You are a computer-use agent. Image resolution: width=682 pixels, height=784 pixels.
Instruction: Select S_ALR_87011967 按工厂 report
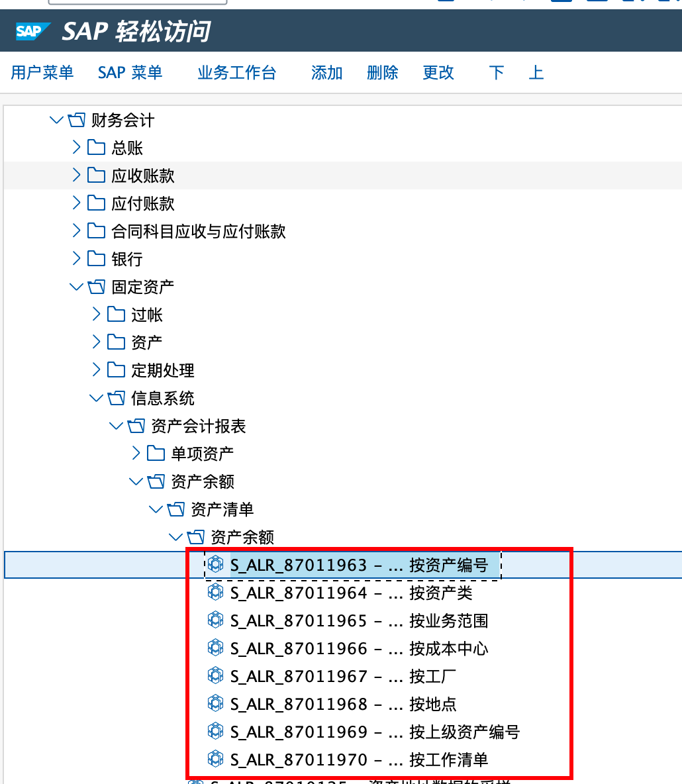click(343, 677)
